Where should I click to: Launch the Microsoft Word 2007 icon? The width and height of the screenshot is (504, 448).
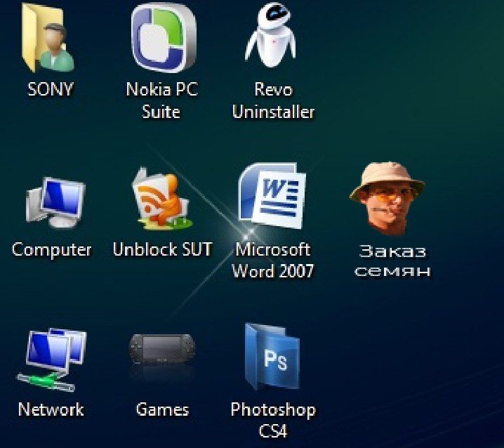[x=272, y=196]
